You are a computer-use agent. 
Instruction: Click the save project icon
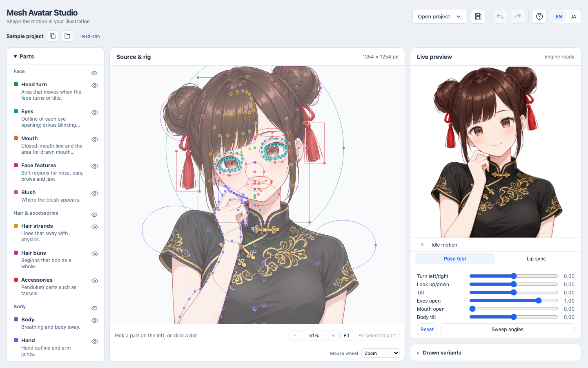478,16
